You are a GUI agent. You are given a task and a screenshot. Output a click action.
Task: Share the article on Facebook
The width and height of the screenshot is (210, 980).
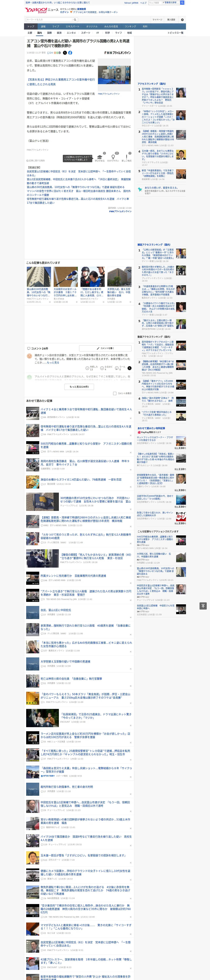pyautogui.click(x=70, y=53)
